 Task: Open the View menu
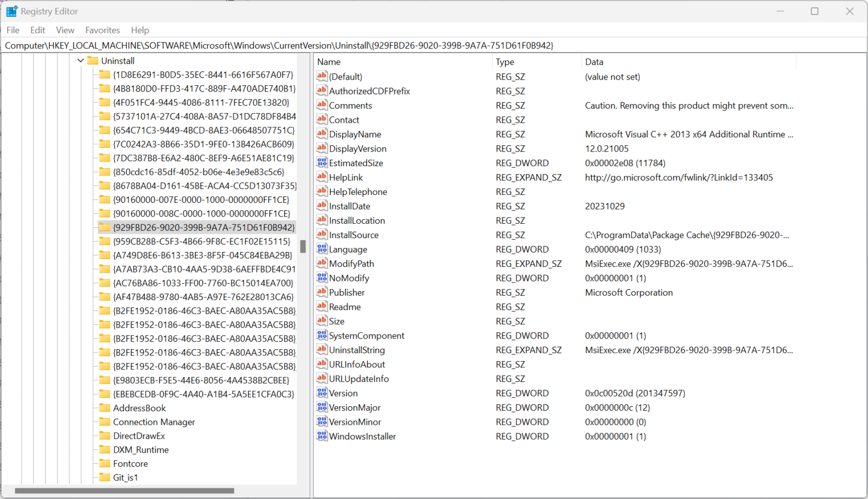point(65,30)
